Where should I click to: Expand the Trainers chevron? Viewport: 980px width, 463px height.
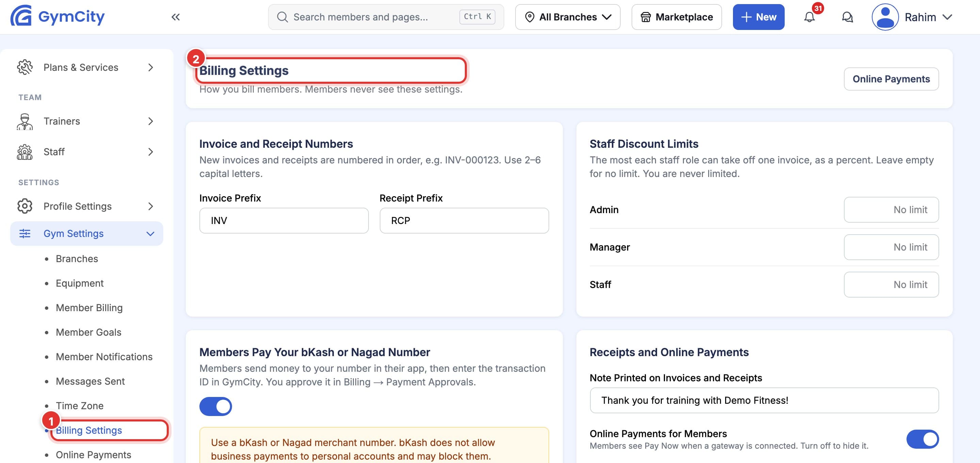click(151, 121)
